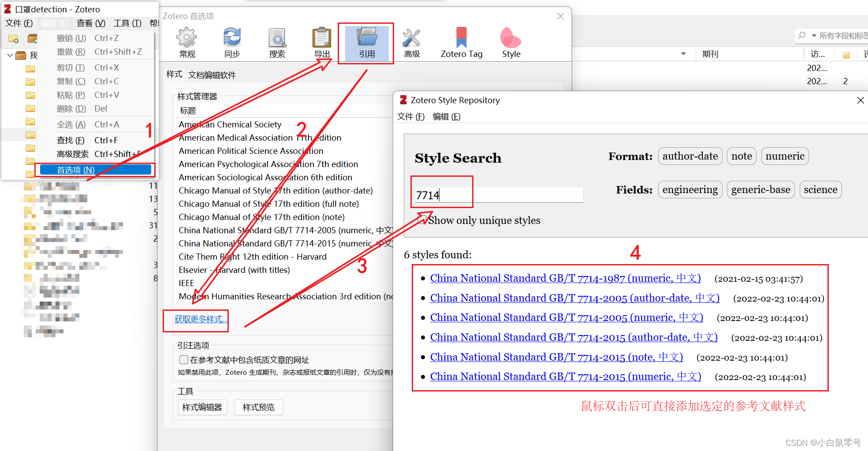Select 首选项 (N) from the edit menu
The width and height of the screenshot is (868, 451).
pos(96,170)
